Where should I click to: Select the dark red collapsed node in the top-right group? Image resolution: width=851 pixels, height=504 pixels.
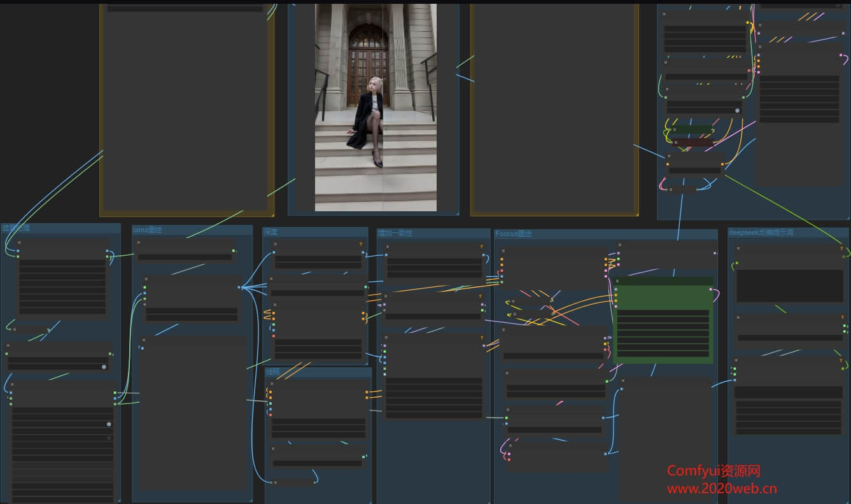(x=693, y=143)
